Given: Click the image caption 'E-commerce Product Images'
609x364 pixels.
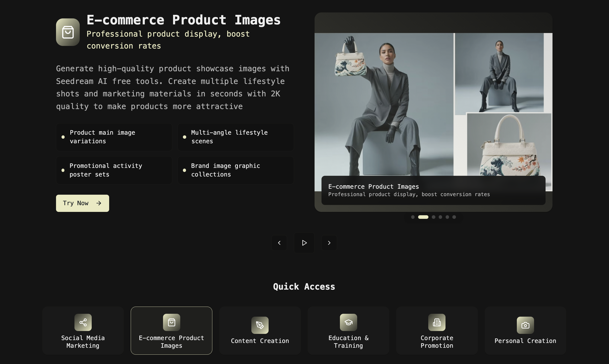Looking at the screenshot, I should (374, 187).
